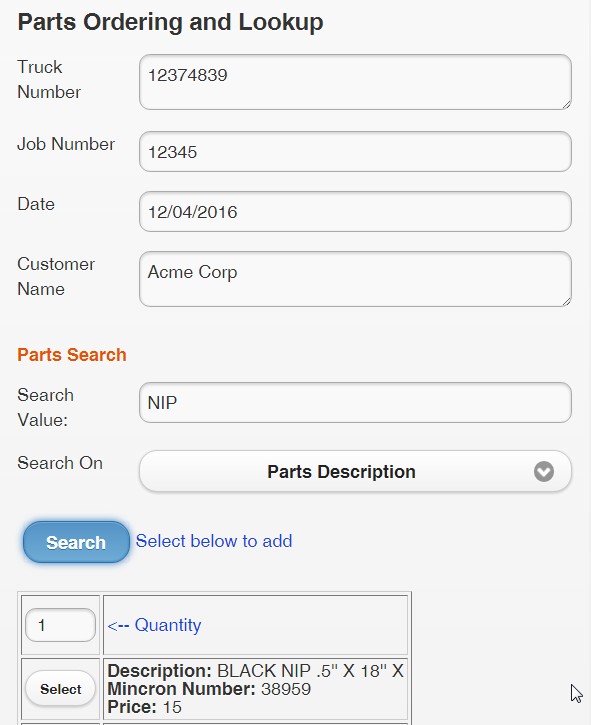Click the resize grip of Customer Name box

point(566,301)
